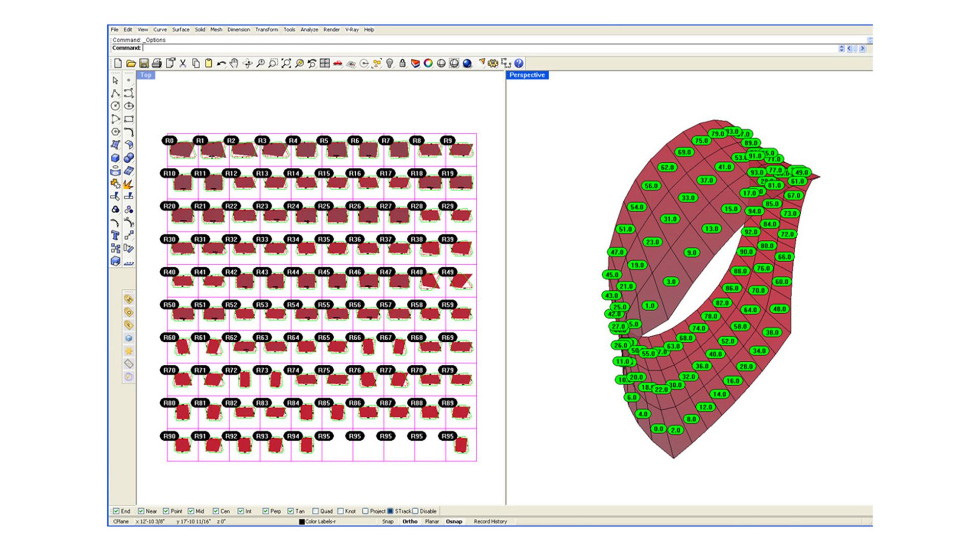The image size is (980, 551).
Task: Toggle the Near osnap checkbox
Action: click(x=141, y=511)
